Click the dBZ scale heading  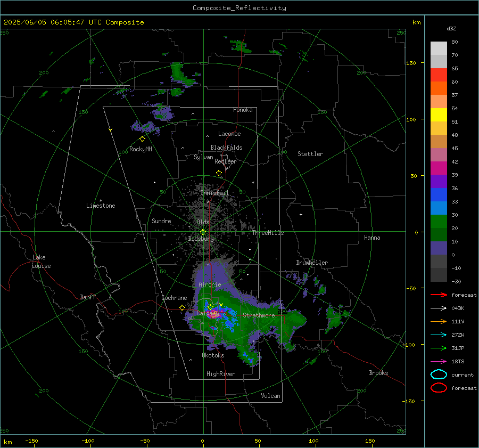pyautogui.click(x=451, y=28)
